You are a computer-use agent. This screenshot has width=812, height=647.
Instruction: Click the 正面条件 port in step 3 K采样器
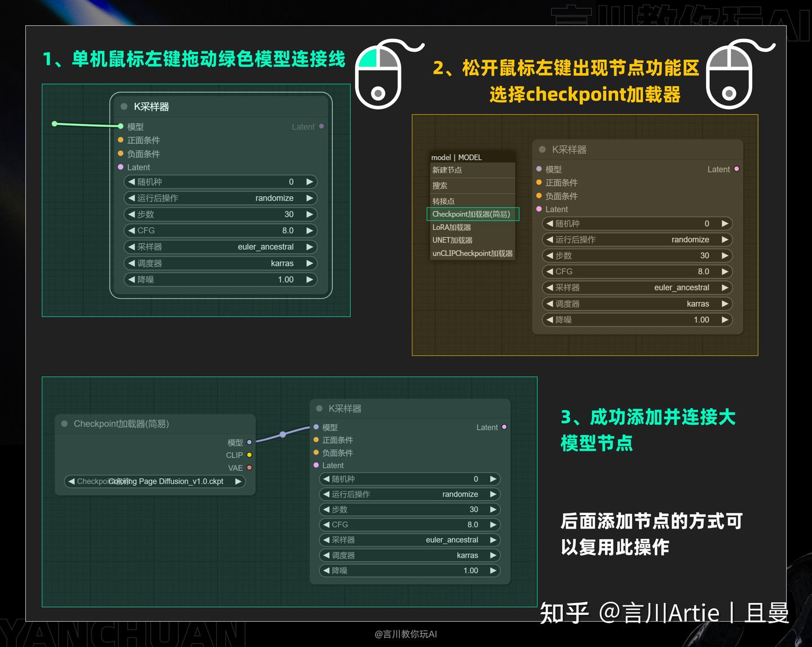pyautogui.click(x=316, y=439)
